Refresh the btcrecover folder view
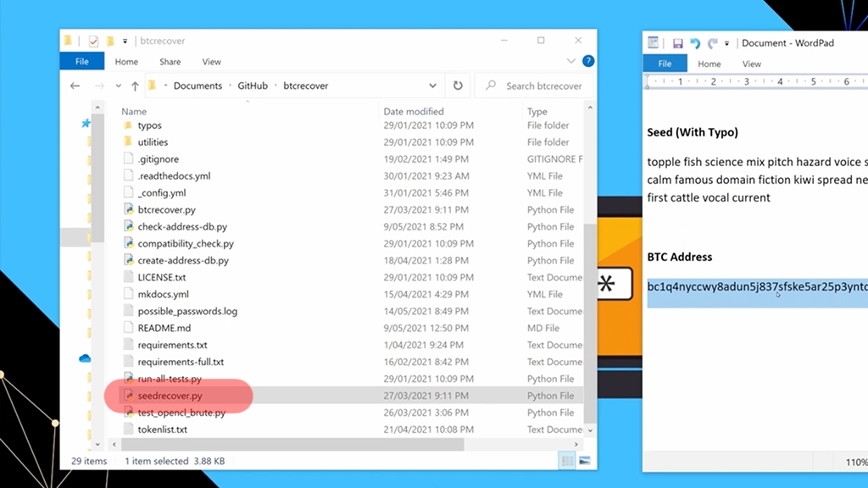Viewport: 868px width, 488px height. (x=458, y=86)
